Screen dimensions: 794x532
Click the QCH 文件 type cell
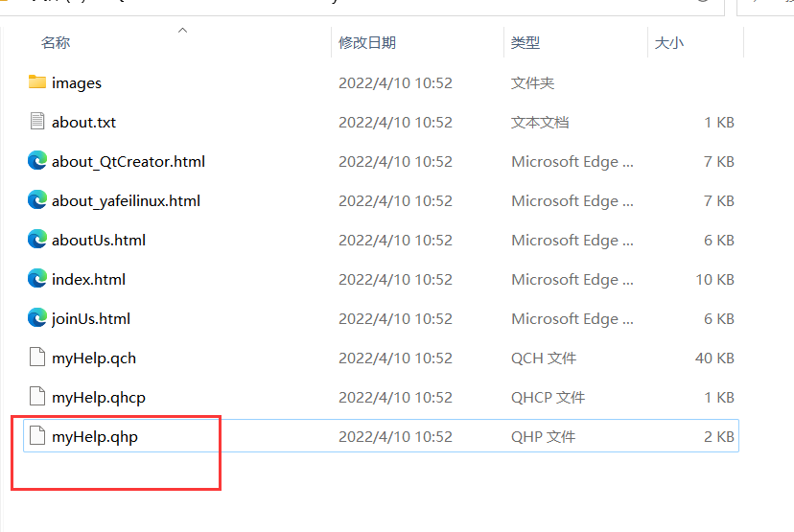click(x=544, y=358)
